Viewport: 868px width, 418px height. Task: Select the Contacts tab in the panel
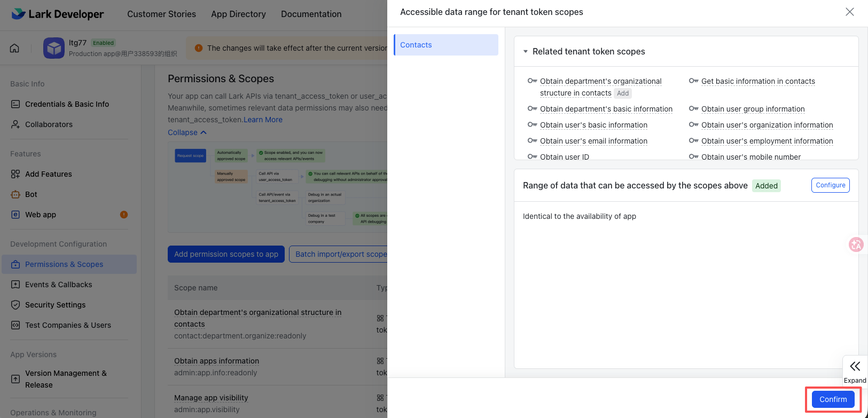coord(446,45)
